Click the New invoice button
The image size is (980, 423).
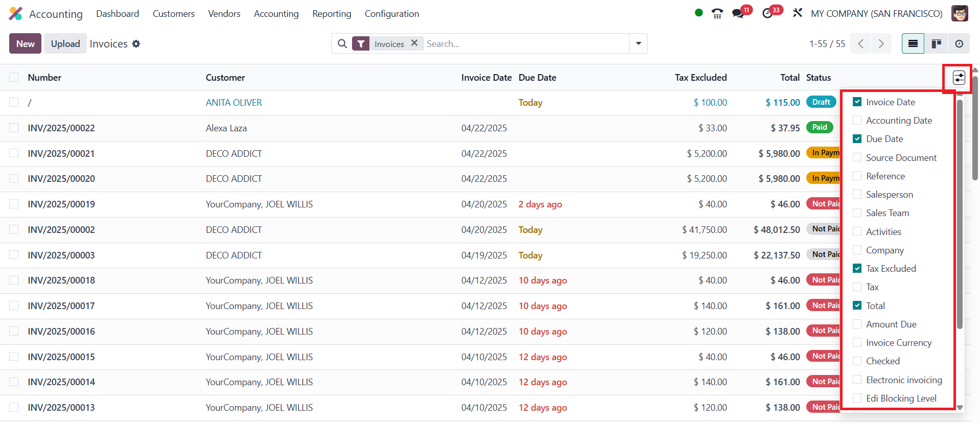pos(25,44)
